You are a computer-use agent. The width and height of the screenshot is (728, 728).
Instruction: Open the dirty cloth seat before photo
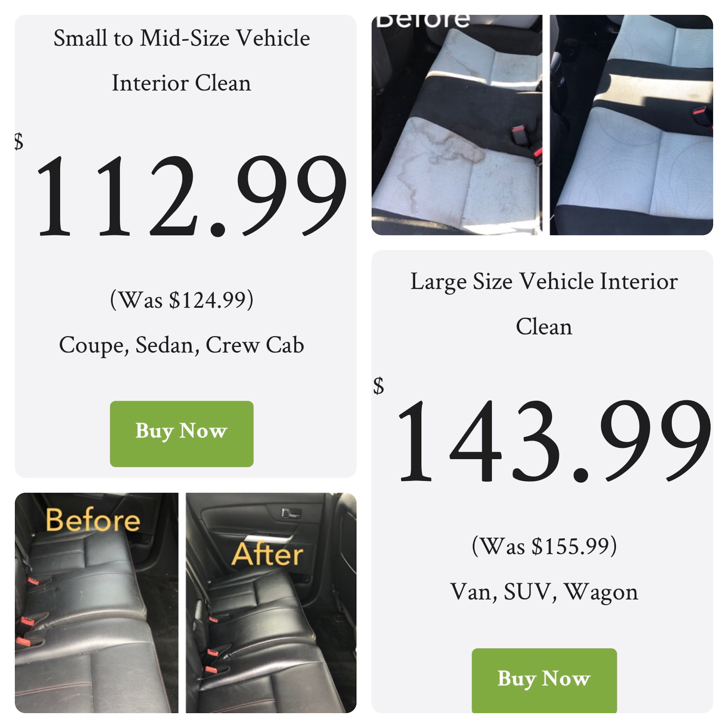[457, 125]
